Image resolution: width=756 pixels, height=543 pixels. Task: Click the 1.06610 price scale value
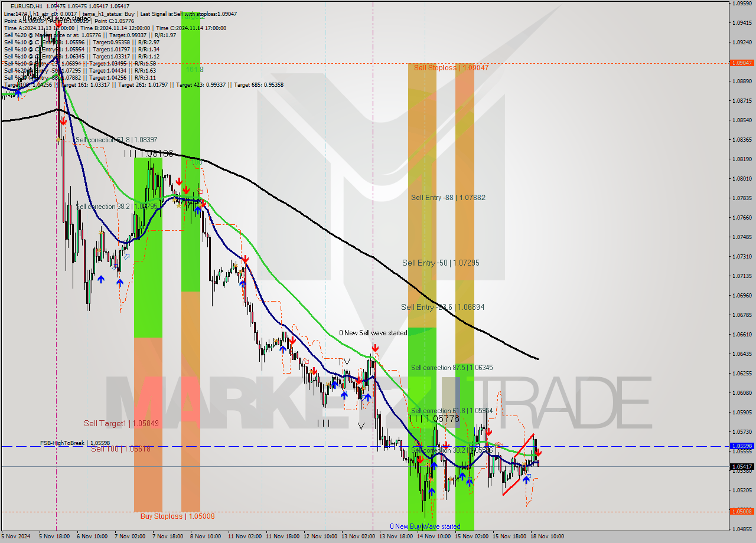742,335
